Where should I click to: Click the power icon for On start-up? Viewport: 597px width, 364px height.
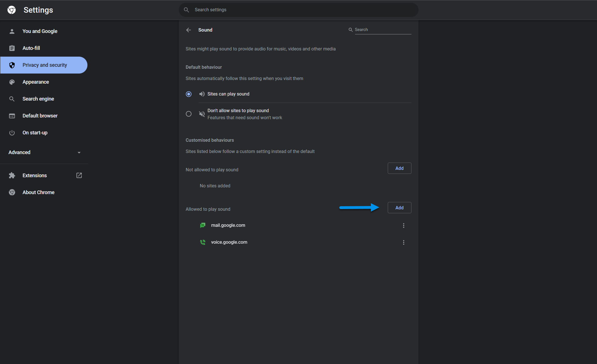click(12, 133)
